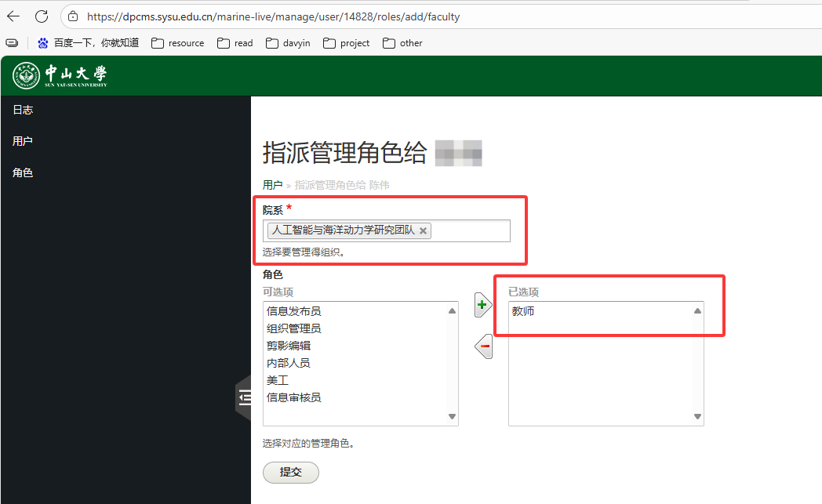The height and width of the screenshot is (504, 822).
Task: Click the Sun Yat-sen University logo
Action: pyautogui.click(x=60, y=75)
